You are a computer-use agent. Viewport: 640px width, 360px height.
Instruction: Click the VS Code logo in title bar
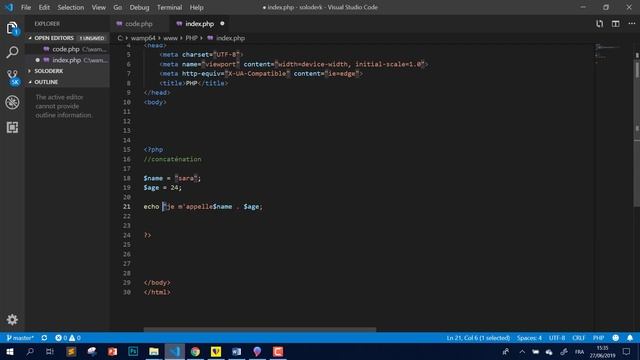pos(9,7)
